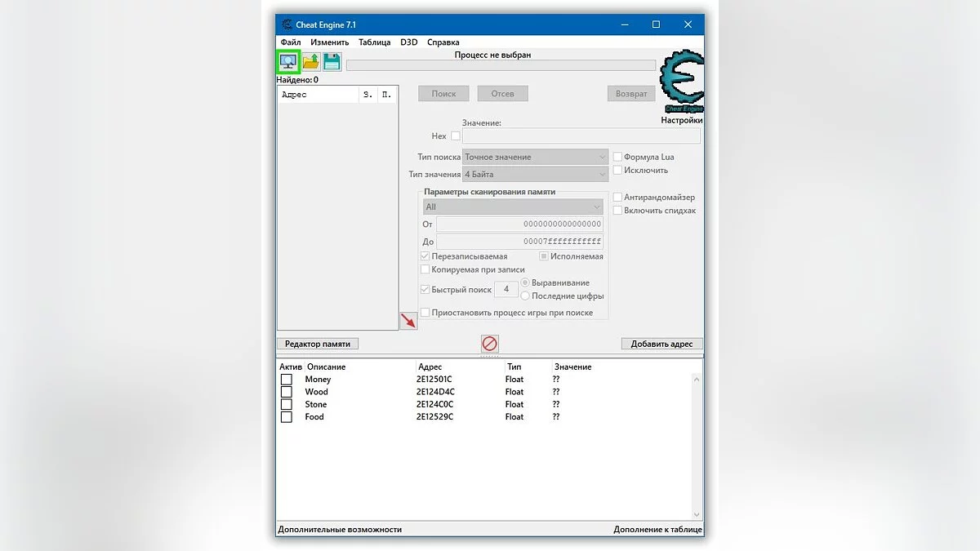Click the address table vertical scrollbar
Viewport: 980px width, 551px height.
pyautogui.click(x=697, y=447)
